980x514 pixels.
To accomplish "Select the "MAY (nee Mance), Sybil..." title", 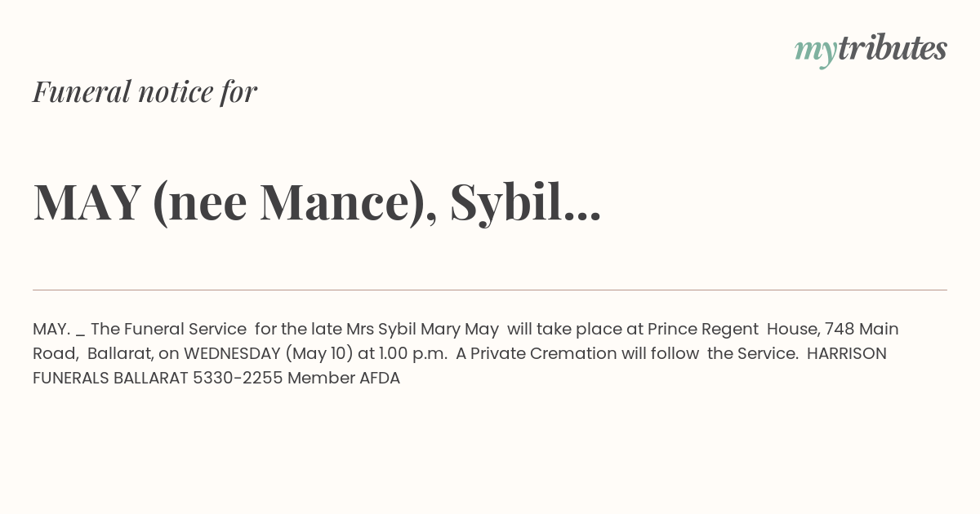I will [317, 202].
